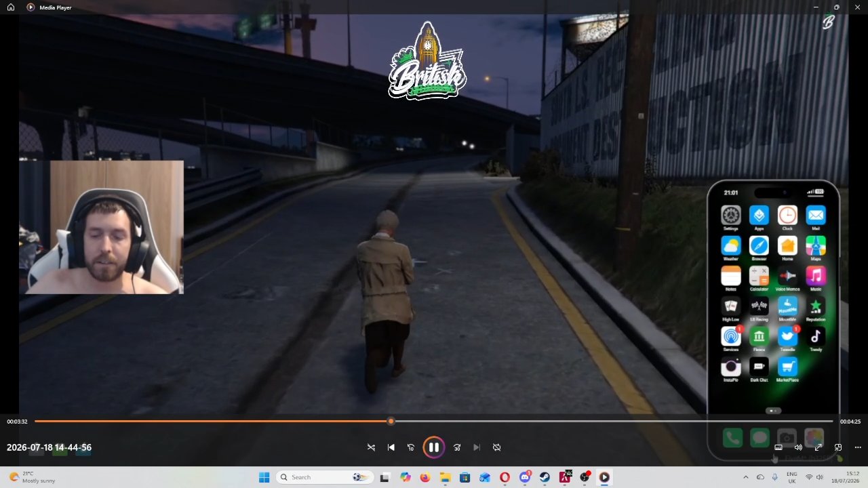Image resolution: width=868 pixels, height=488 pixels.
Task: Show hidden system tray icons
Action: pyautogui.click(x=746, y=477)
